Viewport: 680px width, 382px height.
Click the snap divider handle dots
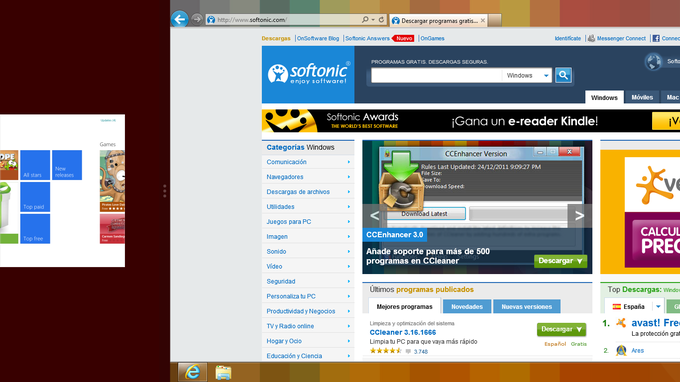tap(165, 191)
